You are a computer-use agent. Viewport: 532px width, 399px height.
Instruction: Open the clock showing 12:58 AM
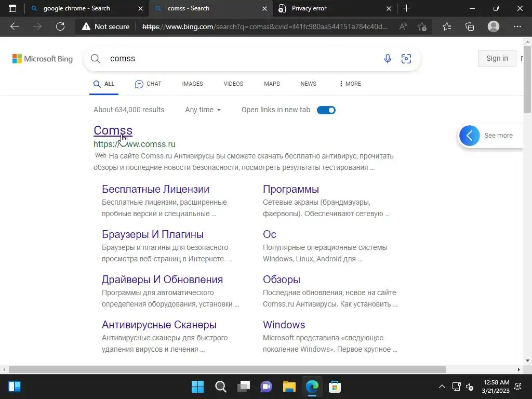(496, 387)
